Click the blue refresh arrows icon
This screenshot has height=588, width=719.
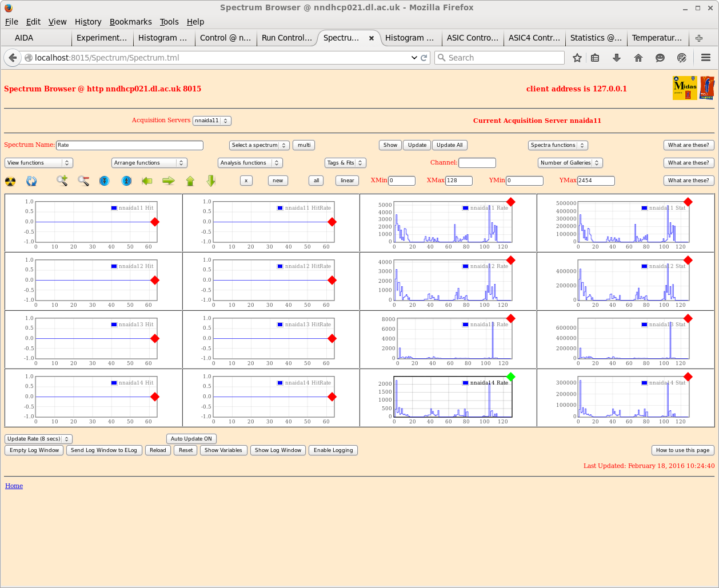pyautogui.click(x=31, y=181)
